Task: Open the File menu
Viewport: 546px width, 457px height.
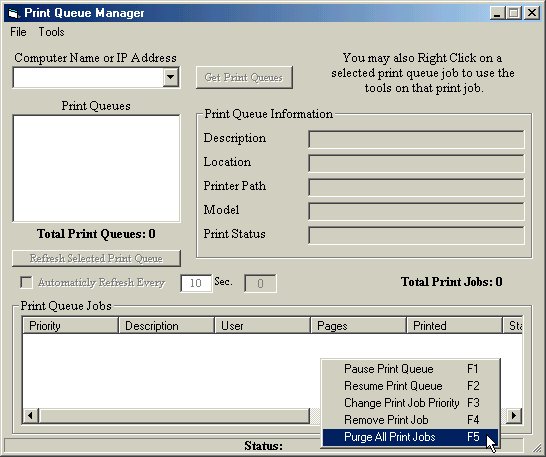Action: [18, 32]
